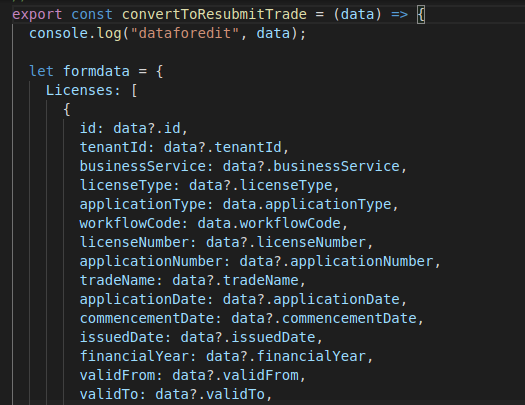Click the commencementDate property key

147,318
